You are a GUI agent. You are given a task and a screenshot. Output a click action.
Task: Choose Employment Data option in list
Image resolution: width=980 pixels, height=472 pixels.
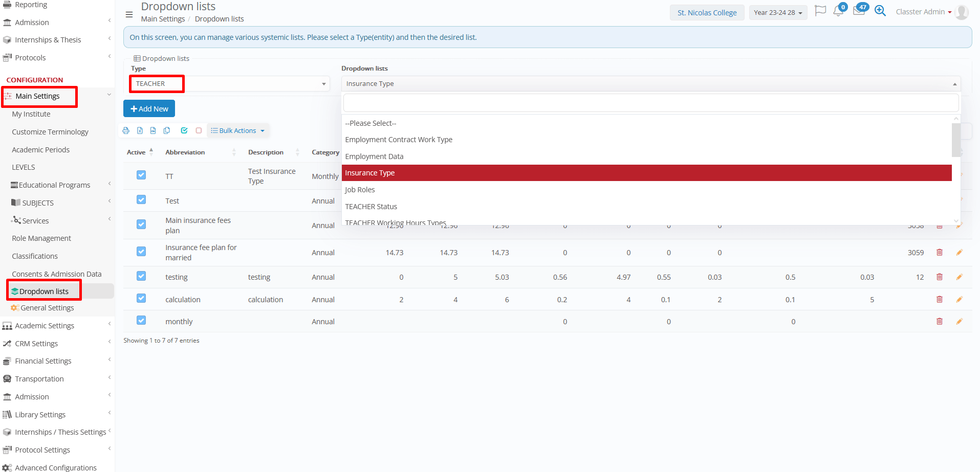374,156
